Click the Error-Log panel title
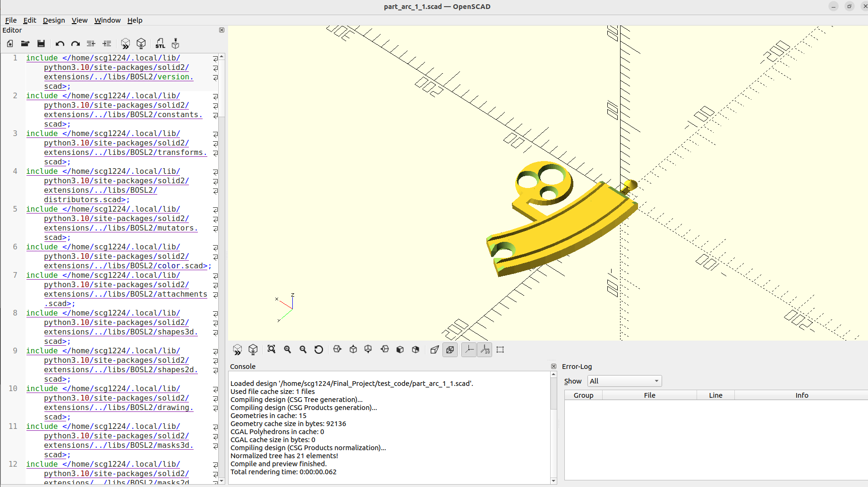 [x=577, y=367]
